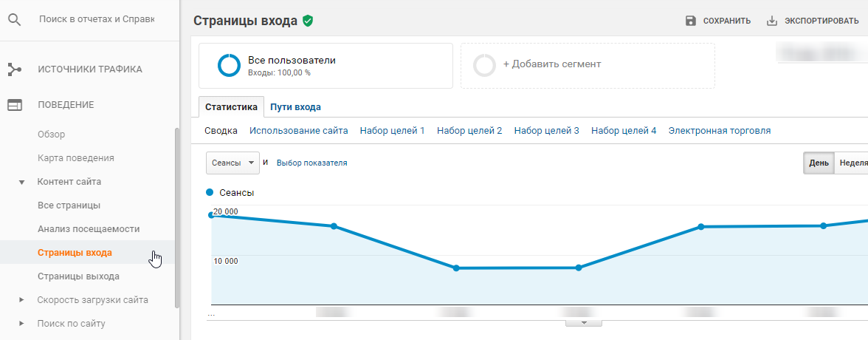Click the blue Сеансы legend dot
868x340 pixels.
(x=210, y=192)
